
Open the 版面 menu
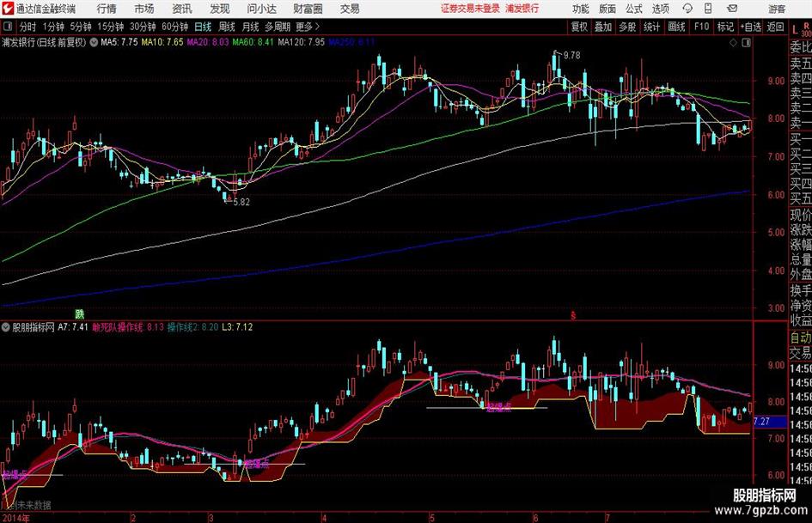click(x=607, y=9)
